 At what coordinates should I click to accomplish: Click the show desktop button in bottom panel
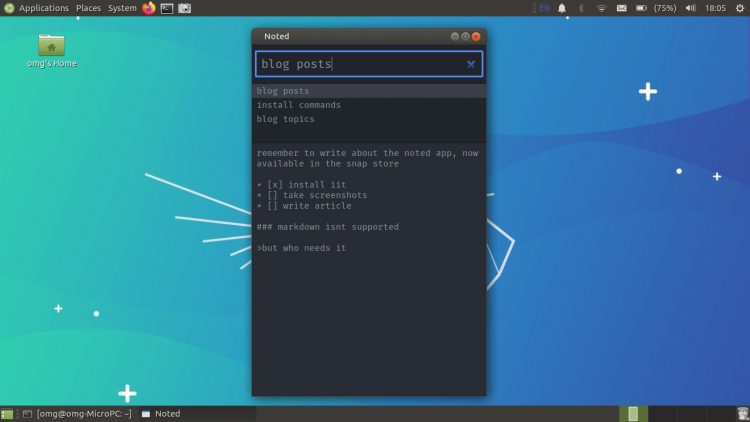coord(7,414)
